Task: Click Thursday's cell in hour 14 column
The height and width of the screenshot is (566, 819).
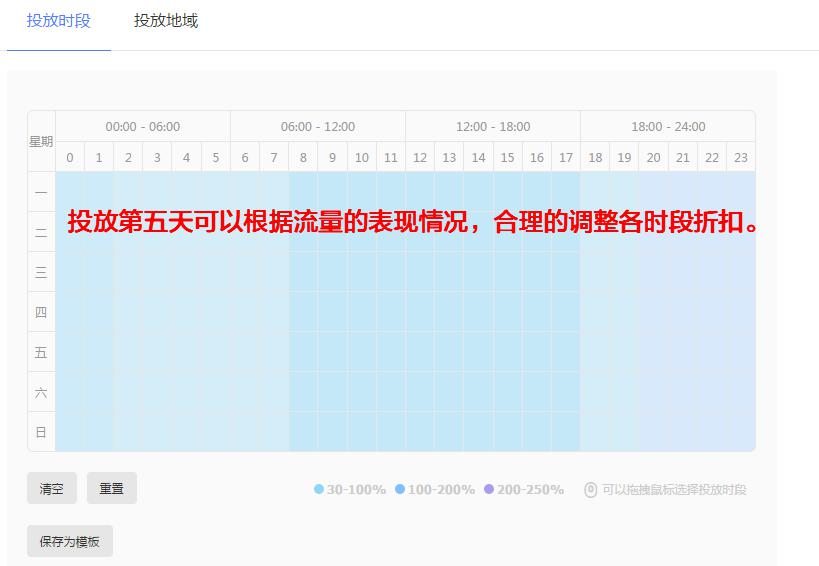Action: tap(478, 312)
